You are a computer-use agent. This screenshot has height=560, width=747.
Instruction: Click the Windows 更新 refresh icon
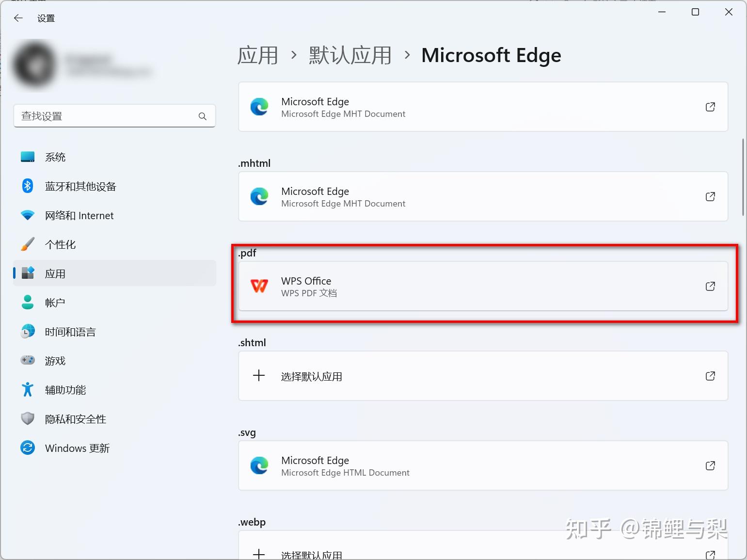pyautogui.click(x=28, y=448)
